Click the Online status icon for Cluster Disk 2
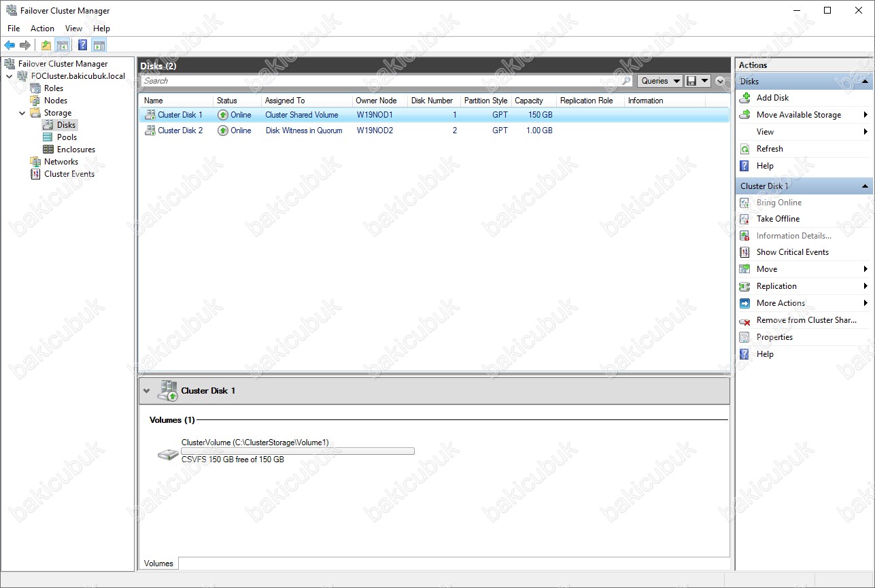The width and height of the screenshot is (875, 588). point(222,131)
